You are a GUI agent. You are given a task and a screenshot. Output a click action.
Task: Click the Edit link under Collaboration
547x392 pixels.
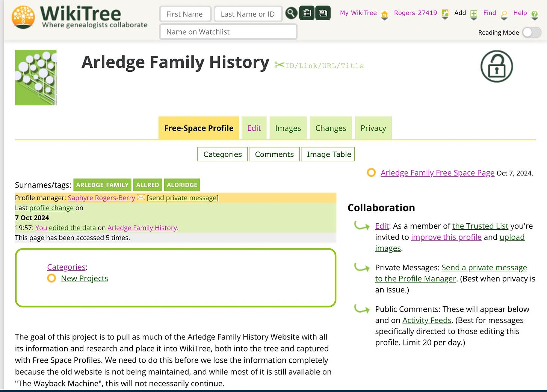click(x=382, y=226)
